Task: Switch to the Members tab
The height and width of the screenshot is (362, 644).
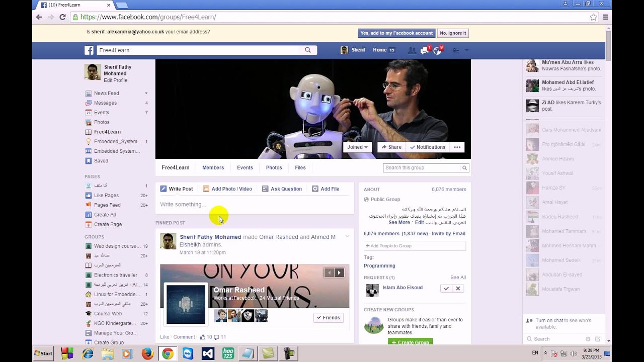Action: tap(213, 168)
